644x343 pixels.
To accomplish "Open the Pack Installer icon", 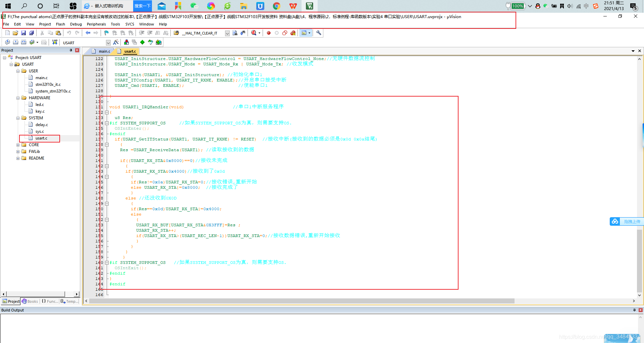I will 159,42.
